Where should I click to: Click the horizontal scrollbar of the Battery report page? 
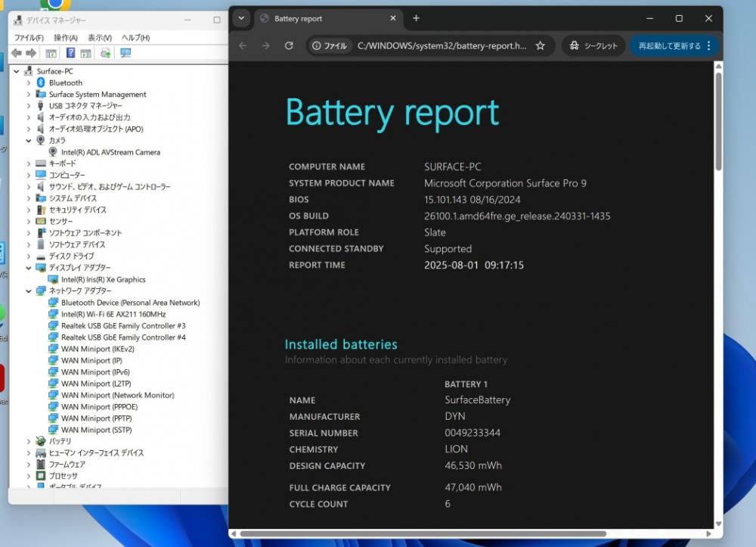tap(423, 533)
